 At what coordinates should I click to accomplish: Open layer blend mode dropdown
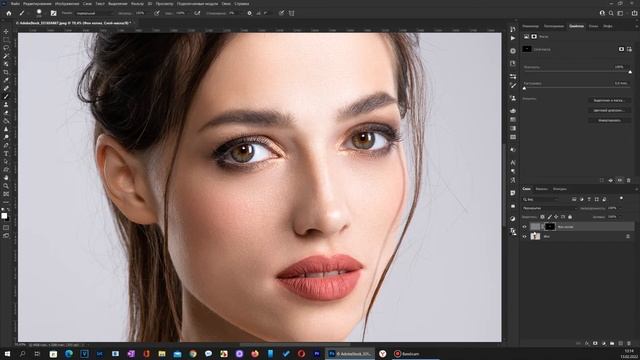click(550, 208)
